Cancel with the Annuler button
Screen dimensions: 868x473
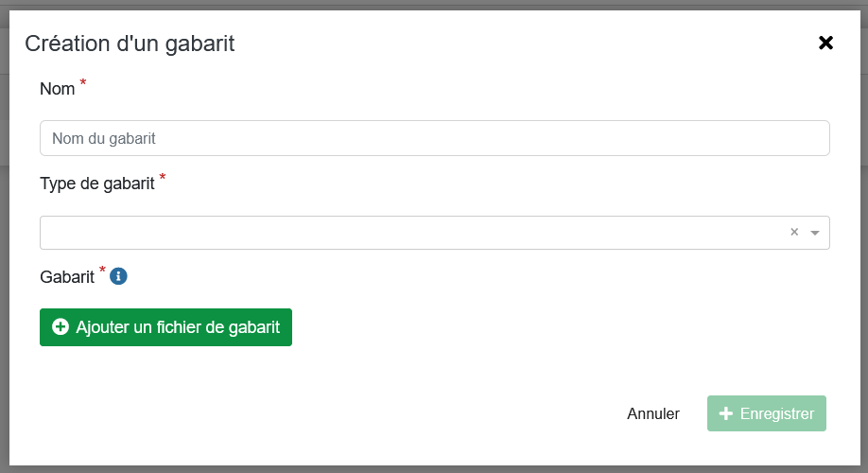653,413
